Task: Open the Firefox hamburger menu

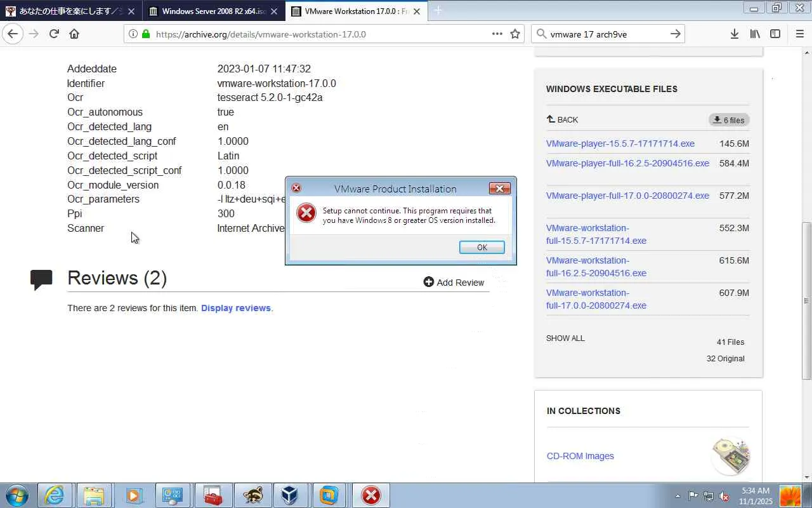Action: coord(799,34)
